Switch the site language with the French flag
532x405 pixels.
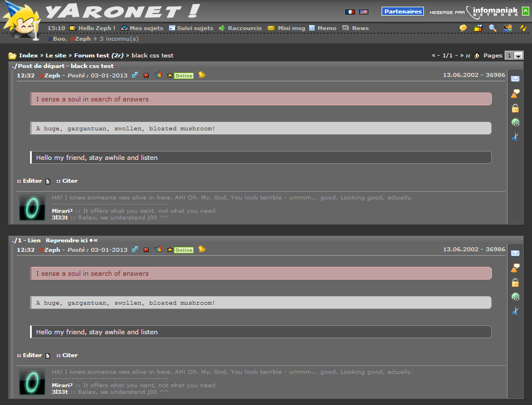[x=350, y=12]
